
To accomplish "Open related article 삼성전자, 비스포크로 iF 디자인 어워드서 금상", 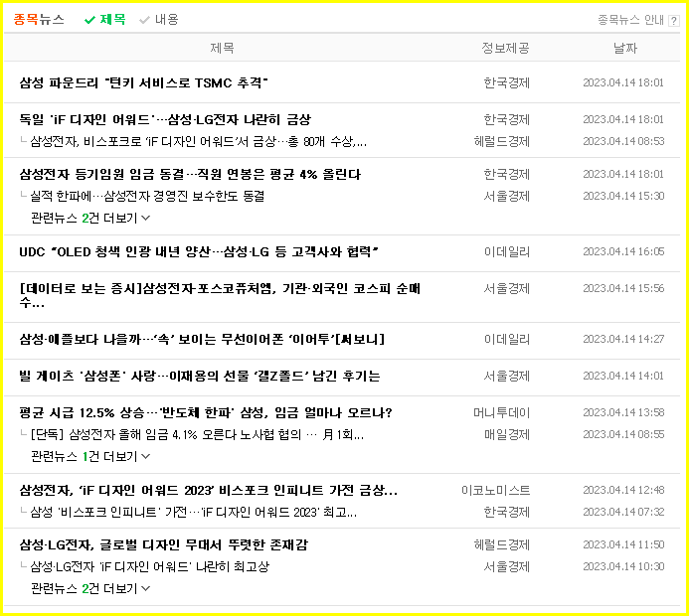I will 198,141.
